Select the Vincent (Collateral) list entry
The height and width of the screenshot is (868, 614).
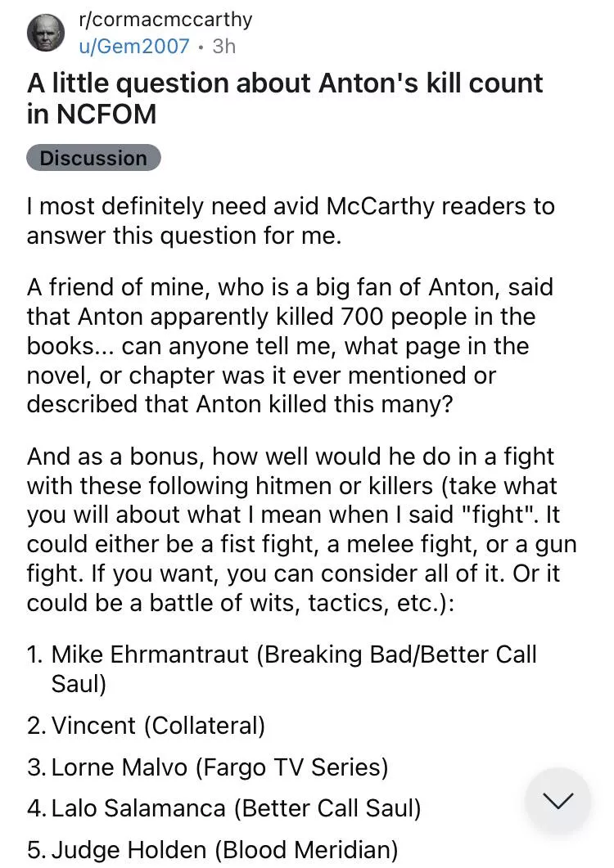click(158, 725)
